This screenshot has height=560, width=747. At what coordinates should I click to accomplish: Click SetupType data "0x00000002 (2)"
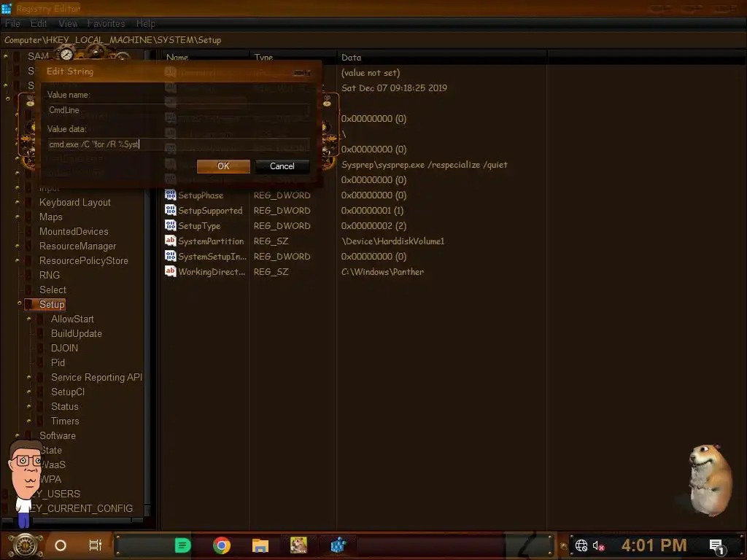[373, 226]
